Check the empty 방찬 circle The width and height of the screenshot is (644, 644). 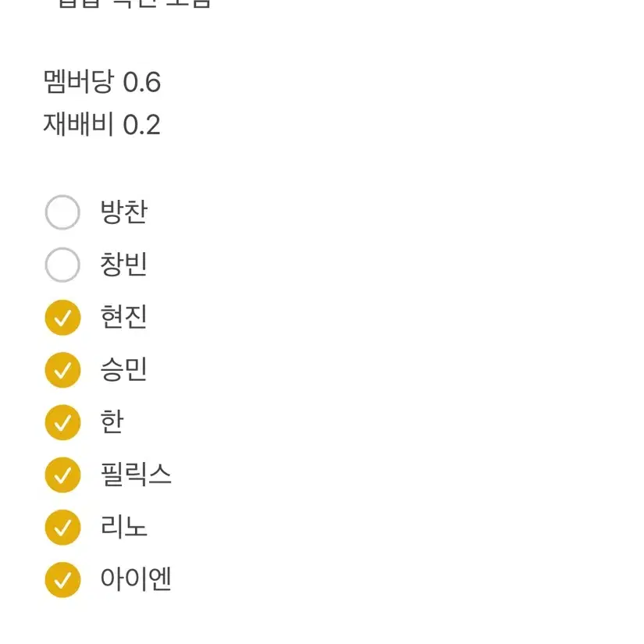62,212
